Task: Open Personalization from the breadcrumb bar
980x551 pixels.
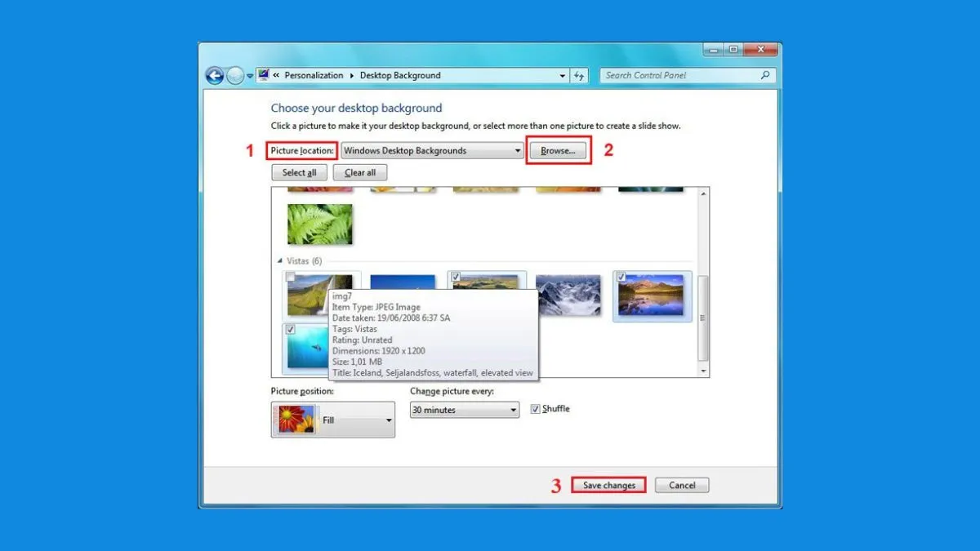Action: tap(314, 75)
